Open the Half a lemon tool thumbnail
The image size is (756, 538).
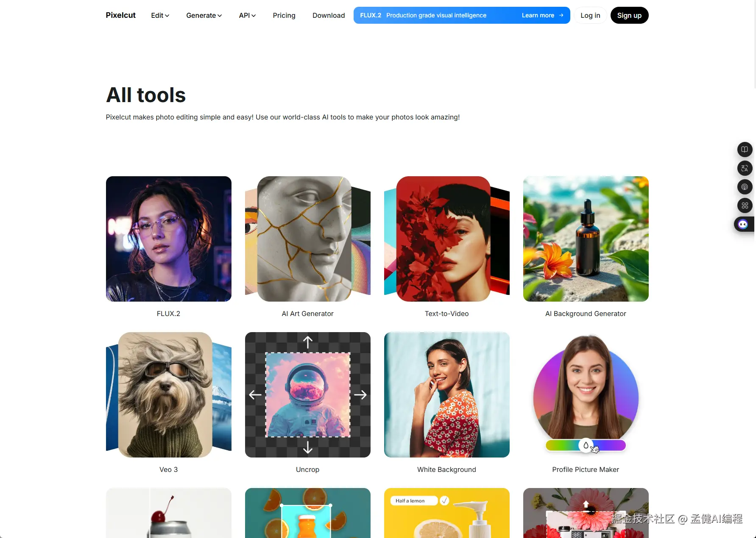click(447, 513)
